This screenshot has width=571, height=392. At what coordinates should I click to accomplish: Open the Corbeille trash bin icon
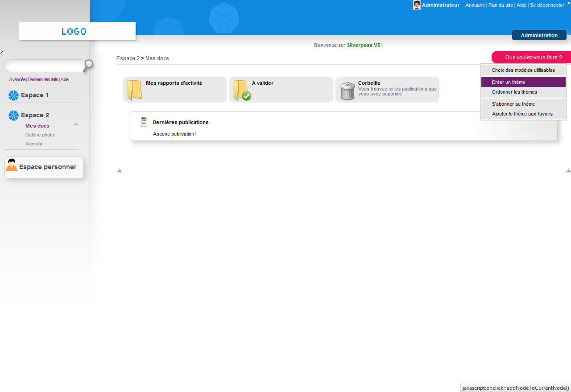click(348, 91)
